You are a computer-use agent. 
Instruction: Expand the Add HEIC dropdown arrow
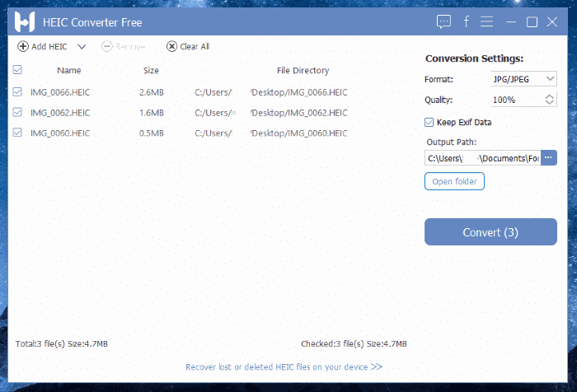click(x=82, y=47)
